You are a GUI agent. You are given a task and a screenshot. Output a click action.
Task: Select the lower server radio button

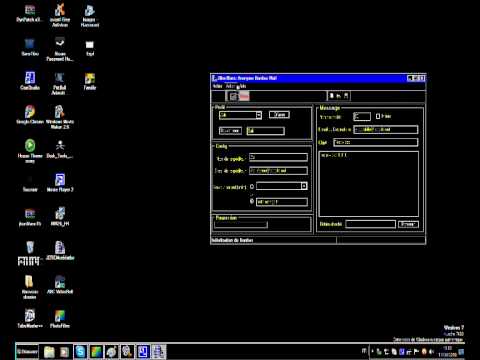[x=252, y=201]
